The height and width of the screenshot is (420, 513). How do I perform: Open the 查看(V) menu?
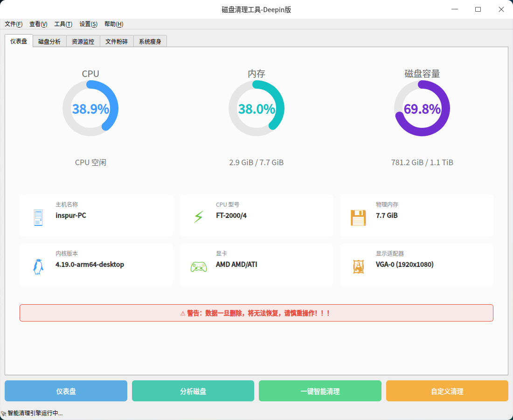(38, 24)
